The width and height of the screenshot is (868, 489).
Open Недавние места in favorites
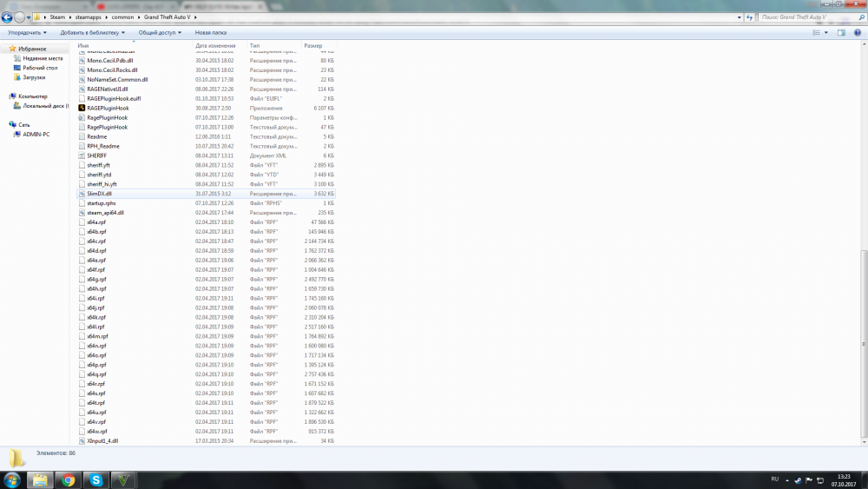[x=43, y=58]
